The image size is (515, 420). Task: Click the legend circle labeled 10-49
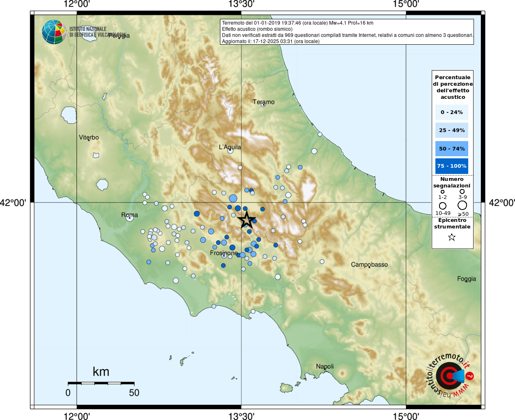click(x=442, y=206)
